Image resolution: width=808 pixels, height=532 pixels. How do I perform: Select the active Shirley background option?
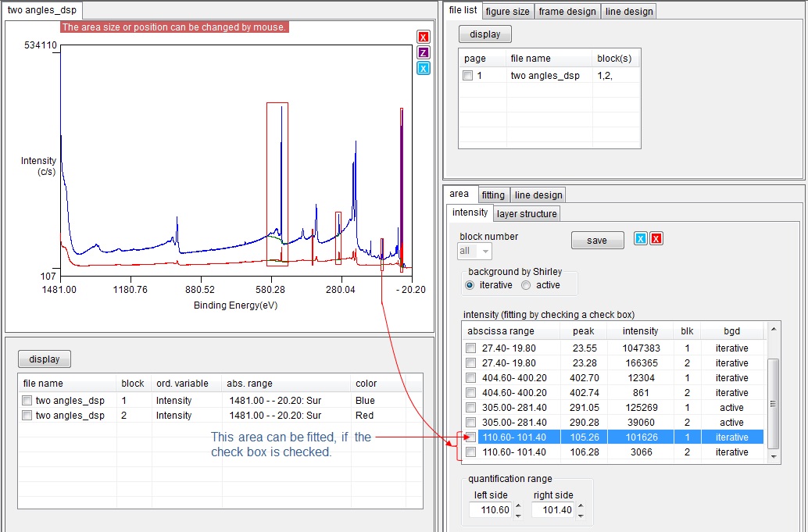click(526, 285)
